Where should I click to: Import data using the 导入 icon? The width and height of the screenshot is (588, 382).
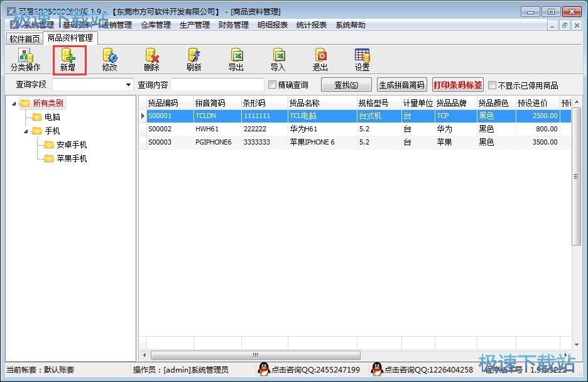278,60
